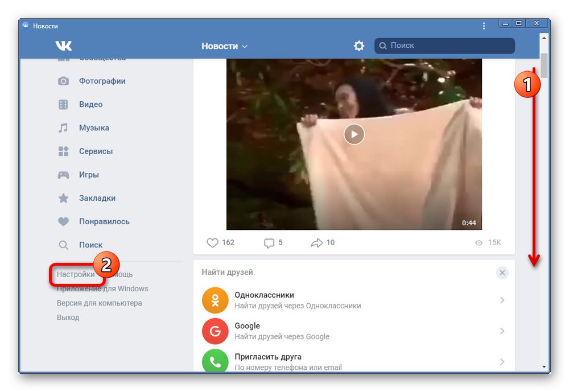Image resolution: width=569 pixels, height=392 pixels.
Task: Click the video thumbnail image
Action: coord(354,144)
